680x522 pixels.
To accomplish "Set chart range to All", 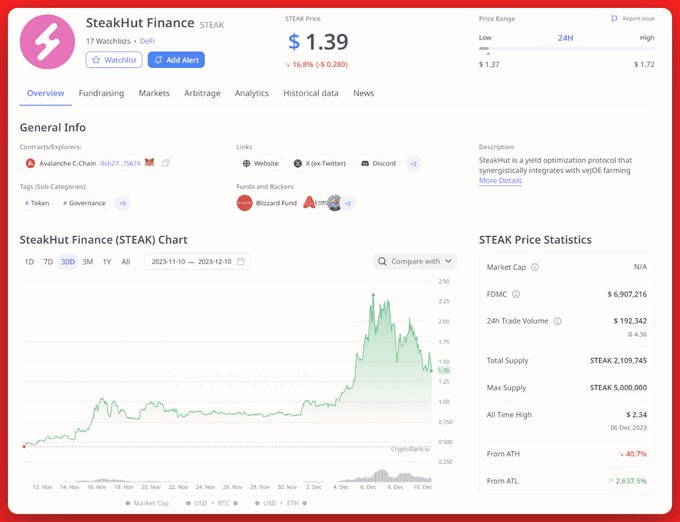I will click(x=126, y=261).
